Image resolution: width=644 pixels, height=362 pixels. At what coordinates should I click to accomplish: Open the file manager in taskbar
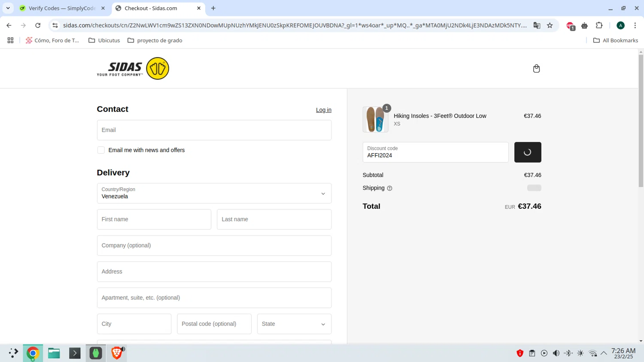point(54,353)
